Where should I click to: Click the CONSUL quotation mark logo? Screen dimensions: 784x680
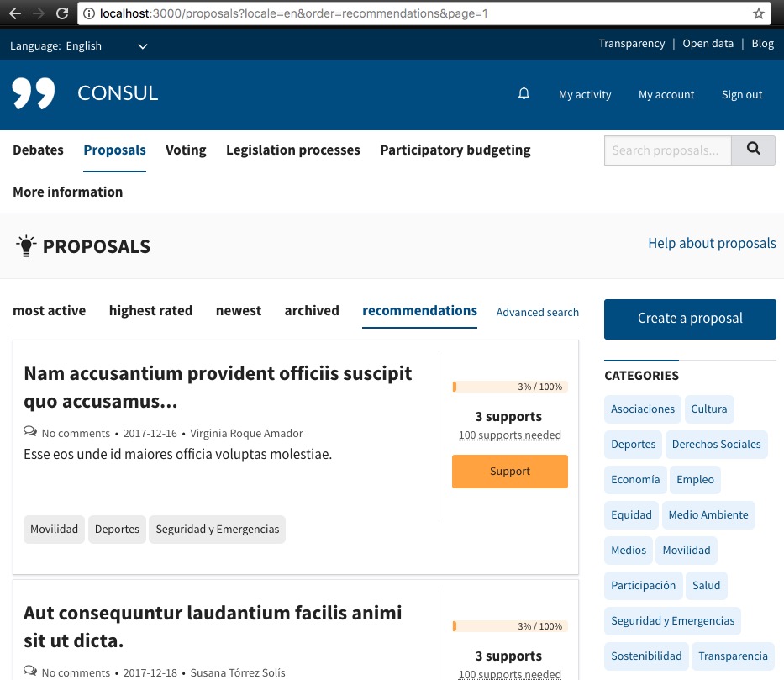(x=34, y=93)
